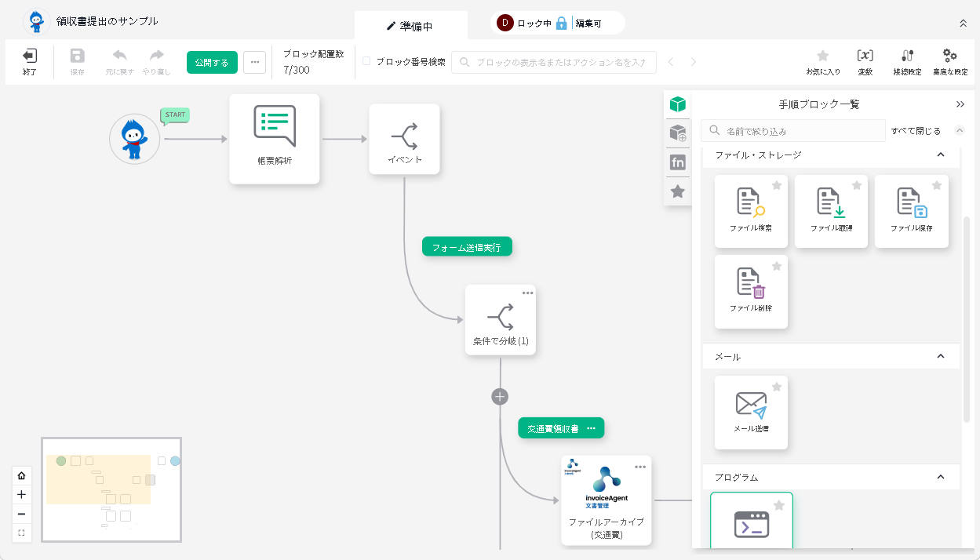Open 接続設定 connection settings

[907, 56]
